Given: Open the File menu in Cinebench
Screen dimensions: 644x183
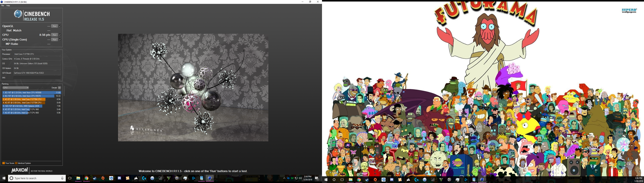Looking at the screenshot, I should click(x=3, y=6).
